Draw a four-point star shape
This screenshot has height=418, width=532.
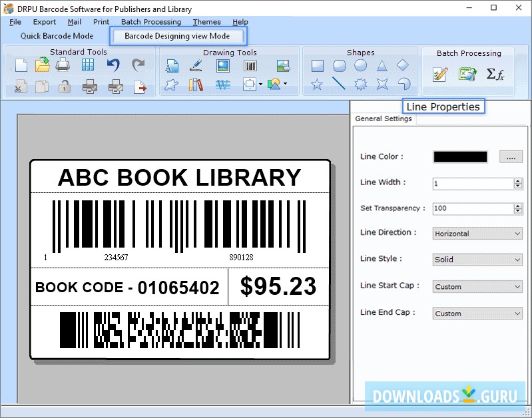pos(382,84)
